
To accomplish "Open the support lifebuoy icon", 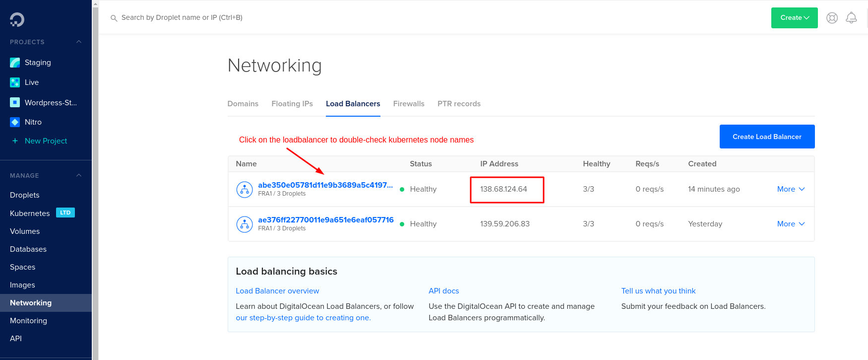I will coord(832,18).
